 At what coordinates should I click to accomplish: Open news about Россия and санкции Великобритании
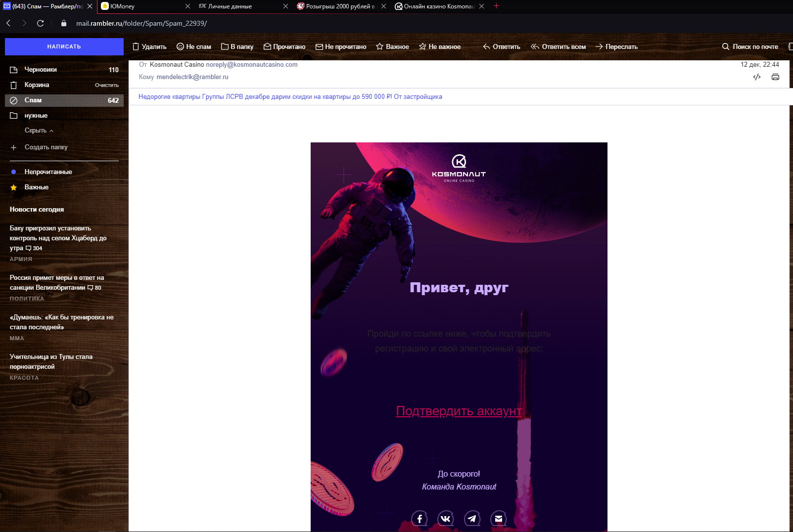click(x=57, y=283)
